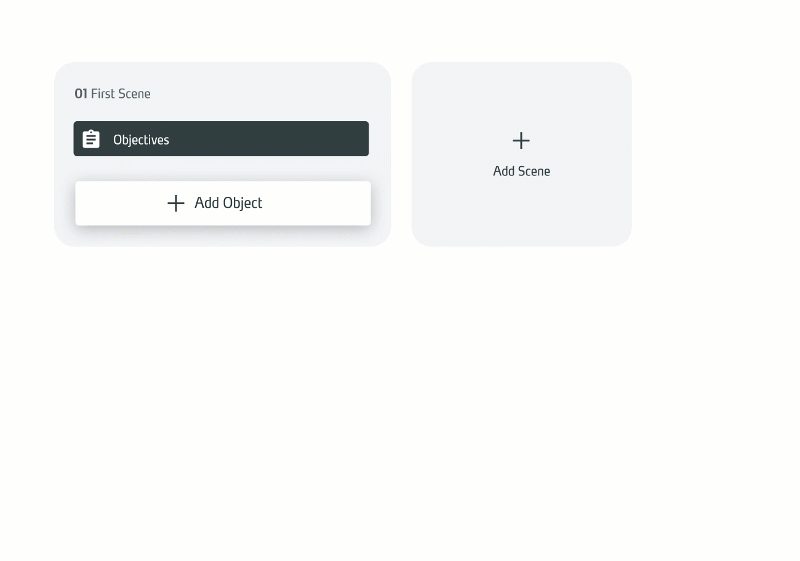The height and width of the screenshot is (561, 800).
Task: Click the top area of Add Scene card
Action: 521,92
